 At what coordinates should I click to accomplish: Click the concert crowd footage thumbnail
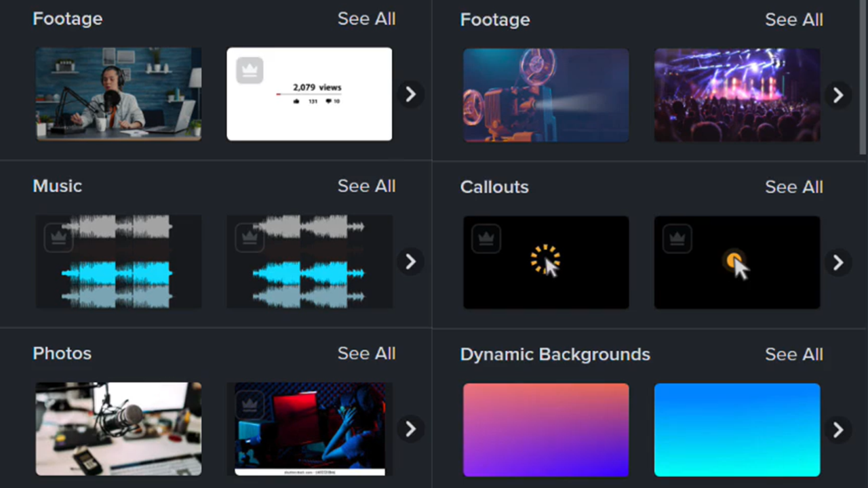click(737, 94)
